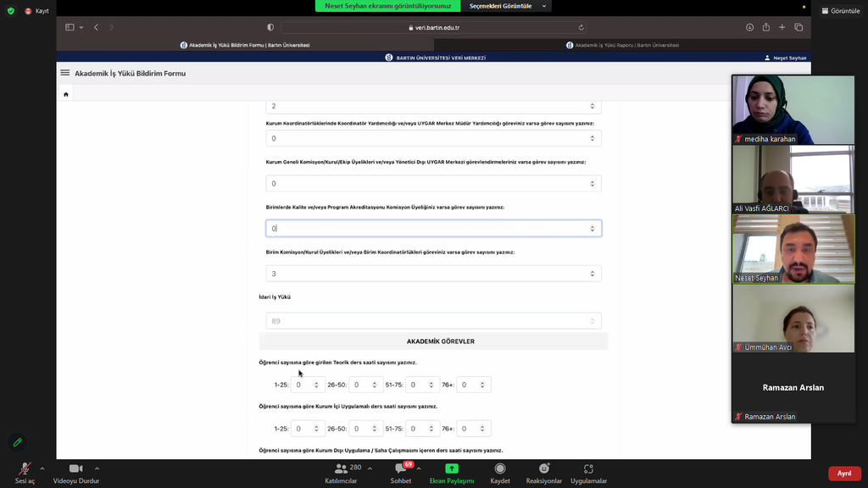This screenshot has width=868, height=488.
Task: Expand video options arrow beside Videoyu Durdur
Action: click(x=97, y=469)
